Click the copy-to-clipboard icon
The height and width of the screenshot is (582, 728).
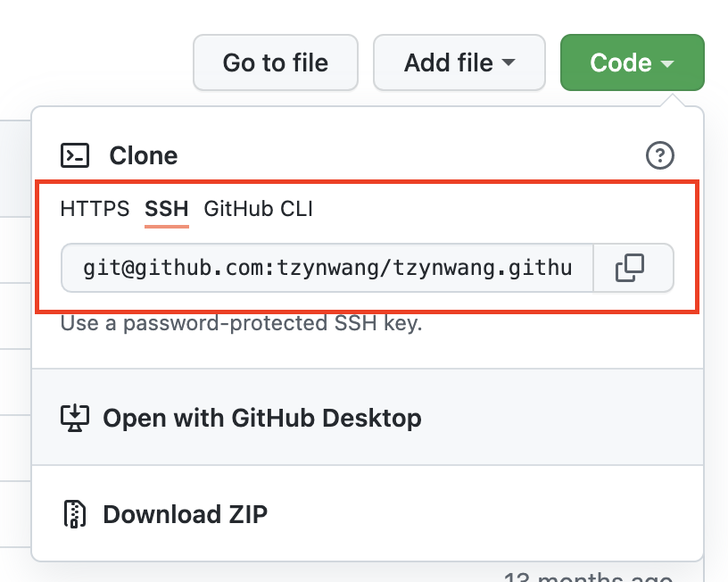click(x=633, y=268)
